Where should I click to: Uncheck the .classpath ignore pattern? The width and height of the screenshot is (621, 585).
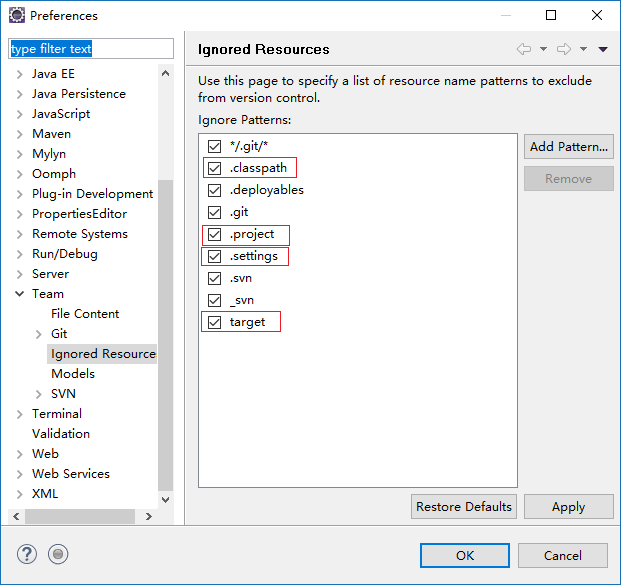214,168
